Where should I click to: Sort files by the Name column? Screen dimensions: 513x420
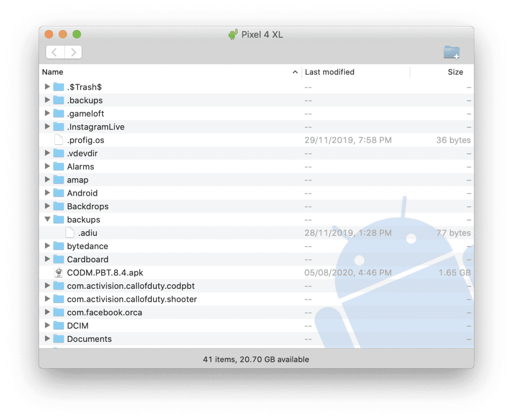coord(52,72)
